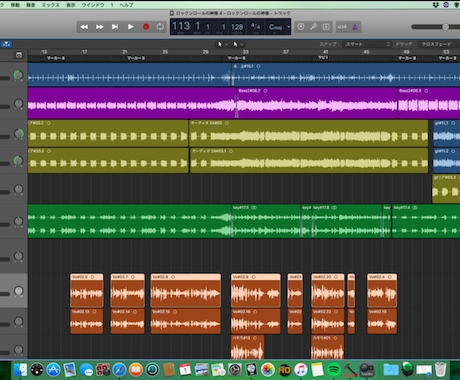Open the Trash in the Dock
This screenshot has width=460, height=380.
coord(440,370)
